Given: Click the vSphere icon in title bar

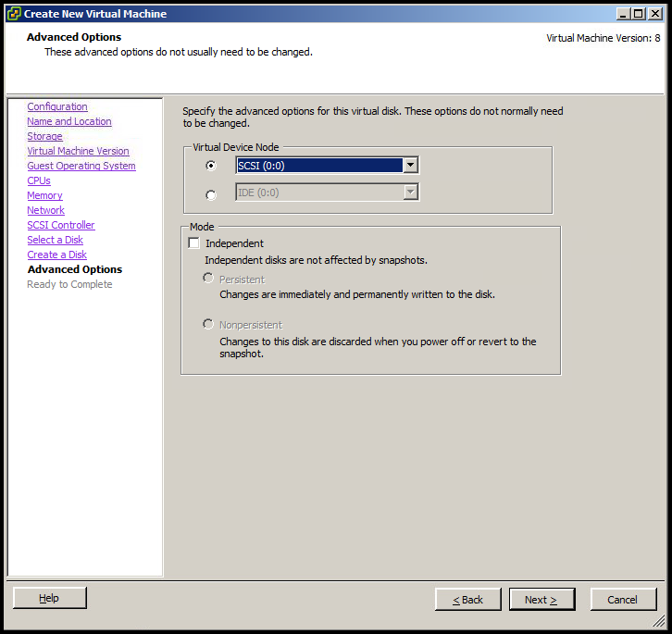Looking at the screenshot, I should (x=14, y=14).
